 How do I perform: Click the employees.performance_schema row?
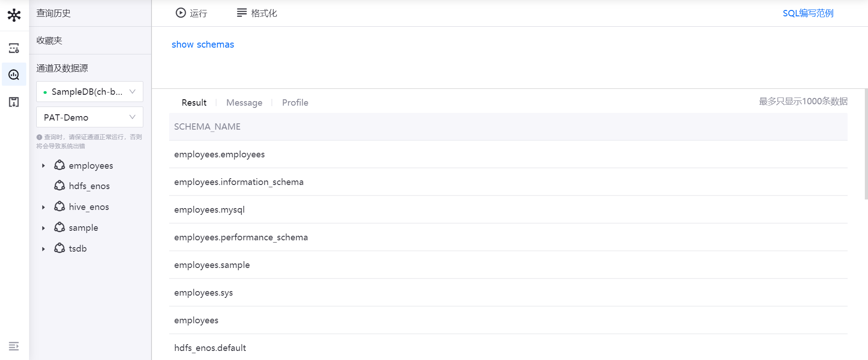point(508,237)
